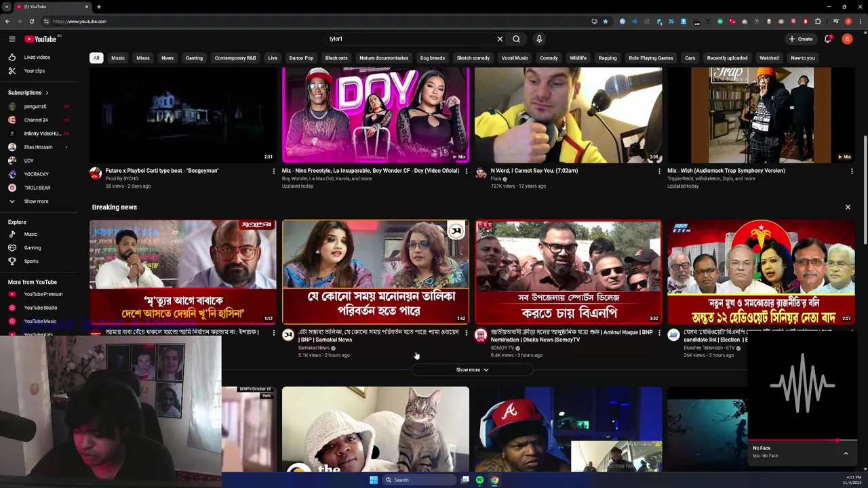The width and height of the screenshot is (868, 488).
Task: Open Somoy TV BNP sports village video
Action: [x=568, y=272]
